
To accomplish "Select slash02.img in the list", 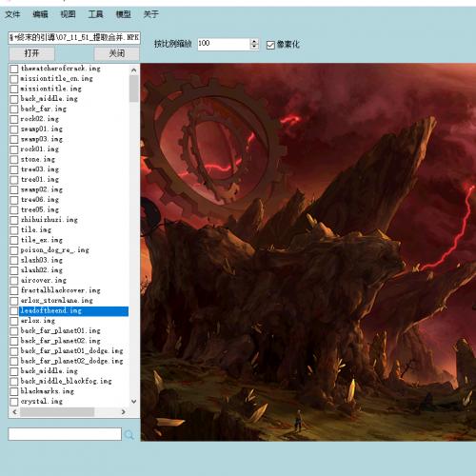I will [42, 270].
